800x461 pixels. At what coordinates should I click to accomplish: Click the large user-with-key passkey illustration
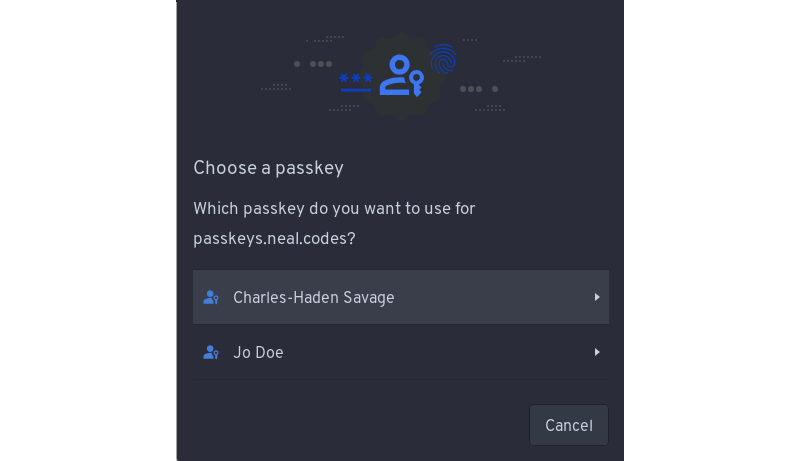coord(402,75)
